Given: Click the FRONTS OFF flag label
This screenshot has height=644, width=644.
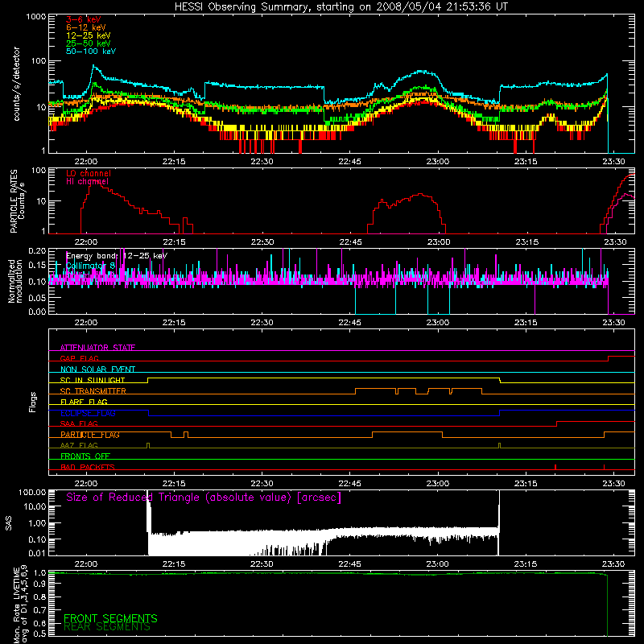Looking at the screenshot, I should pyautogui.click(x=85, y=456).
